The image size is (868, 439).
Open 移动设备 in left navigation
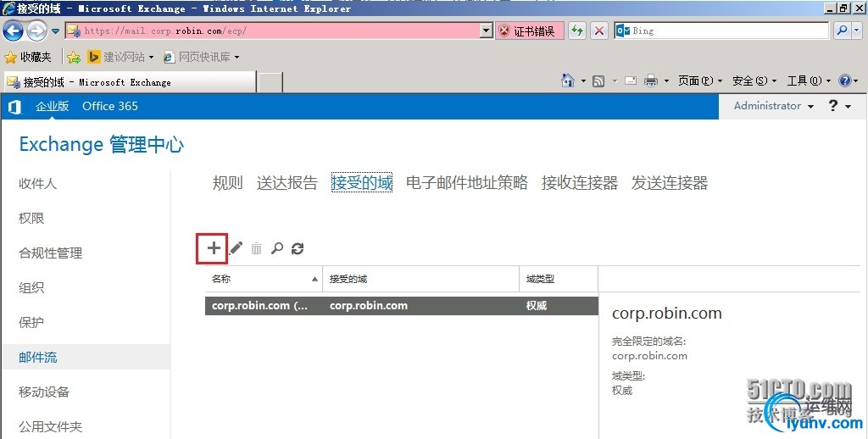(x=44, y=392)
